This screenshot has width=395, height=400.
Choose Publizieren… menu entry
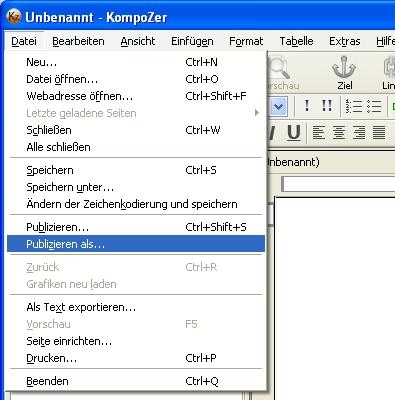tap(136, 227)
